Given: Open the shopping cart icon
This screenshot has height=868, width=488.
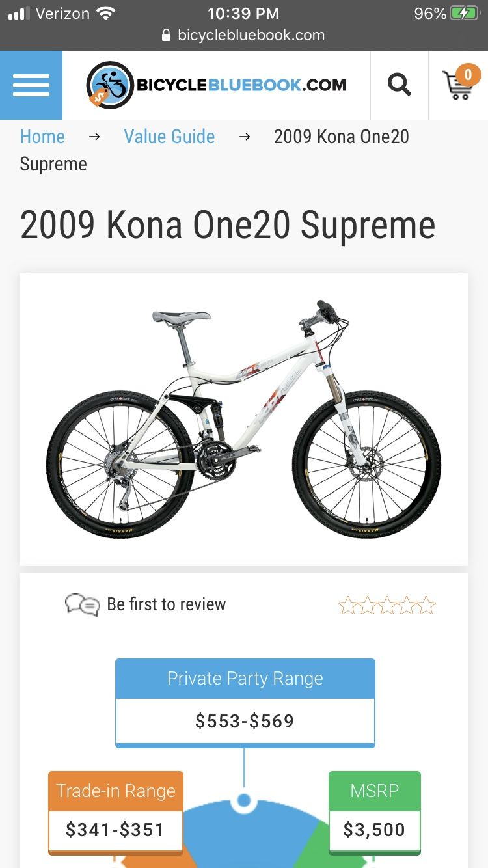Looking at the screenshot, I should (457, 87).
